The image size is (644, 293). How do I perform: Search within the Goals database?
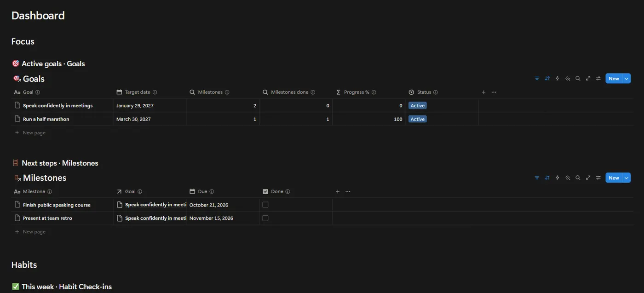click(578, 79)
